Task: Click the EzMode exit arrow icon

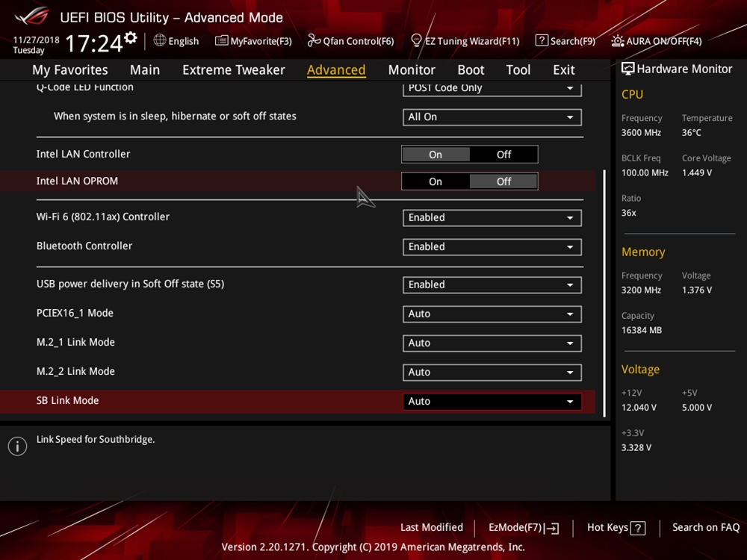Action: coord(552,528)
